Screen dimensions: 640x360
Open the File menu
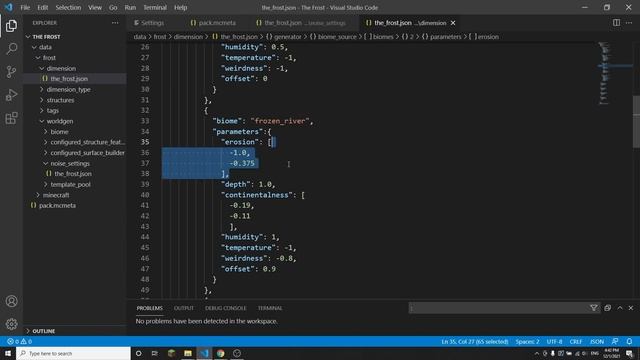[x=25, y=7]
